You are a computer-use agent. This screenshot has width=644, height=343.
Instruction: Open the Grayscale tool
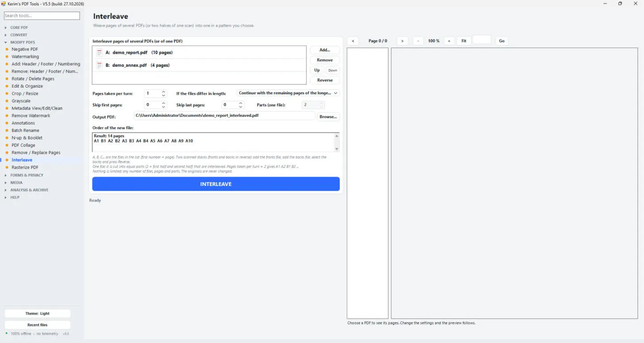(21, 101)
